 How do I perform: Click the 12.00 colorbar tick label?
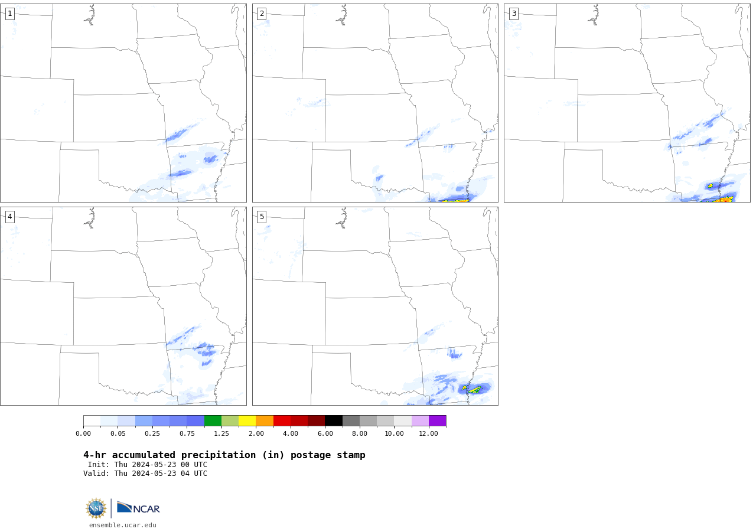(429, 433)
